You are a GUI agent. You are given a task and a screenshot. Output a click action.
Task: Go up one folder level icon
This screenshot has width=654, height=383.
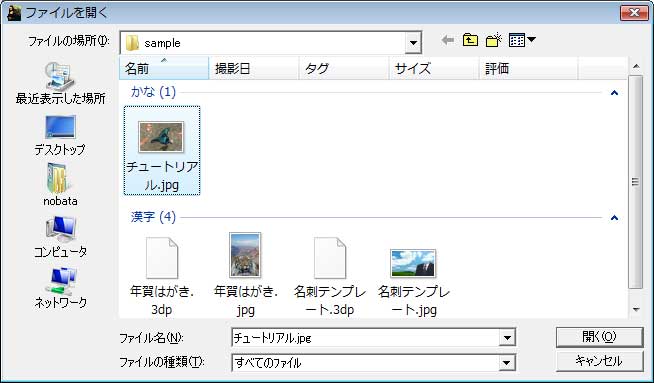[470, 40]
